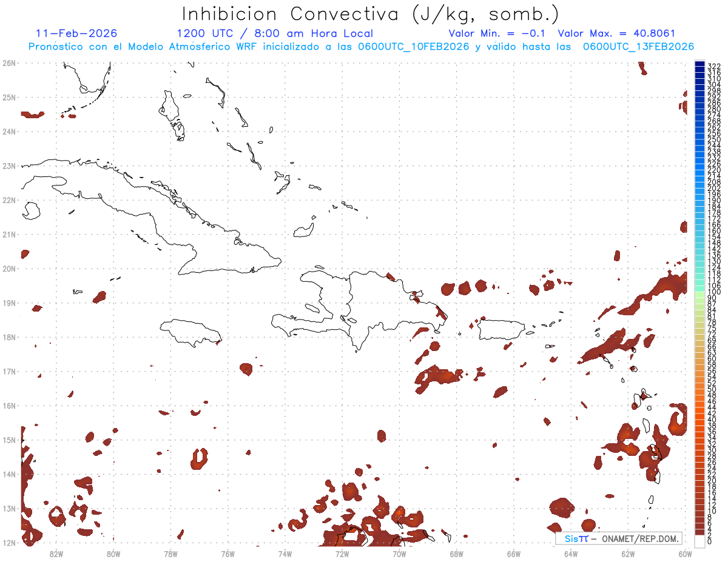The height and width of the screenshot is (562, 728).
Task: Click the legend value "60"
Action: click(712, 359)
